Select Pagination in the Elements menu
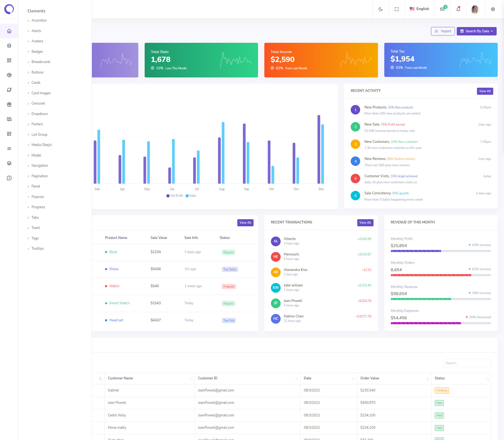This screenshot has width=504, height=440. tap(40, 176)
